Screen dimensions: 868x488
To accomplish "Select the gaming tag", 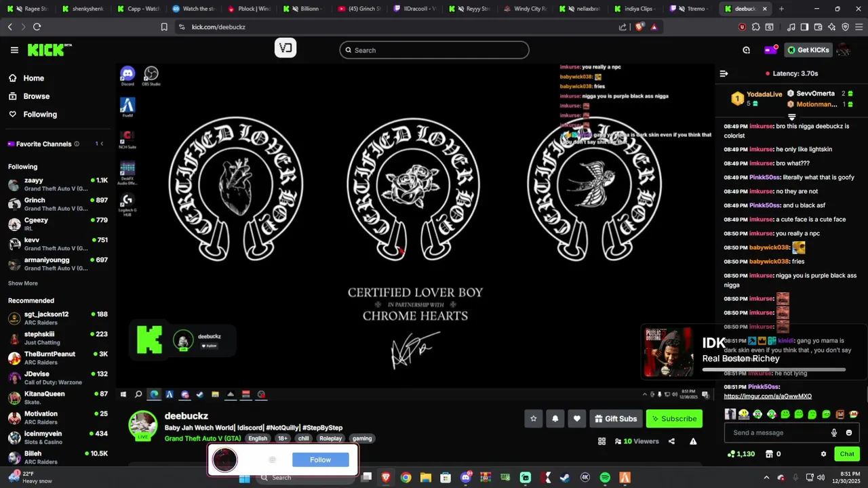I will 362,439.
